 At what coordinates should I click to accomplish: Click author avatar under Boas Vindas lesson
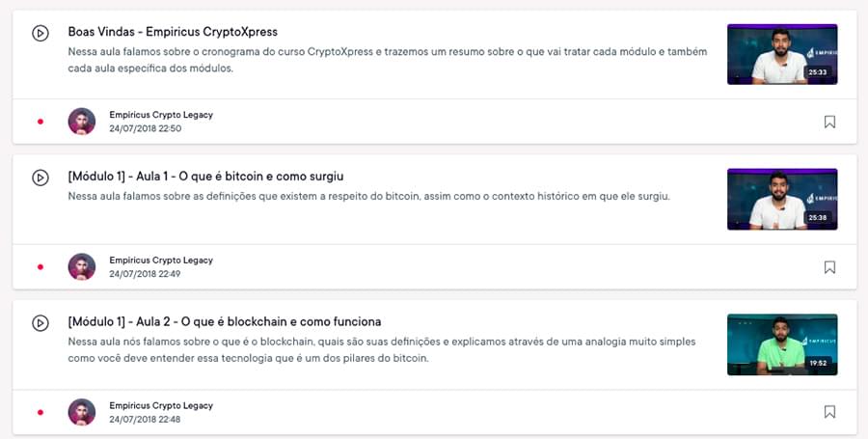(x=82, y=122)
